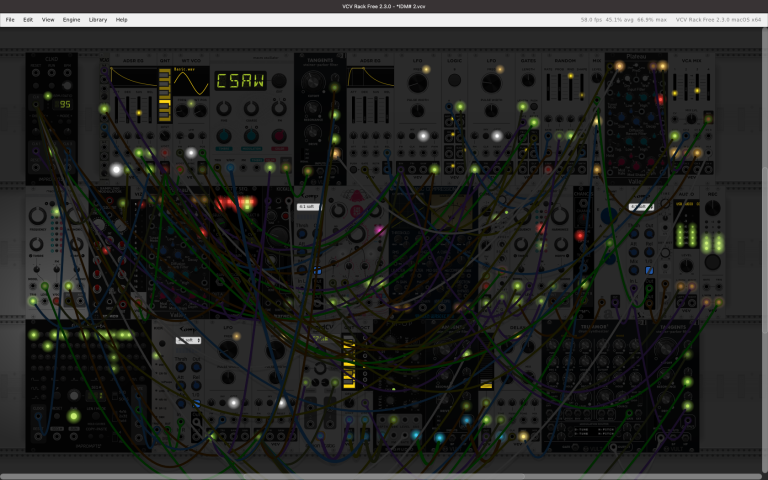Click the COARSE knob on oscillator
This screenshot has width=768, height=480.
point(251,108)
